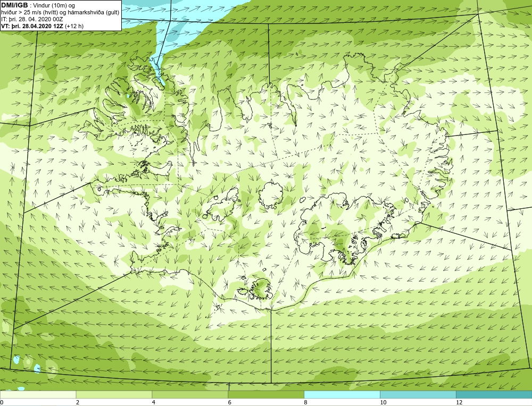This screenshot has width=532, height=406.
Task: Click the 'hviður > 25 m/s' legend line
Action: pos(60,13)
